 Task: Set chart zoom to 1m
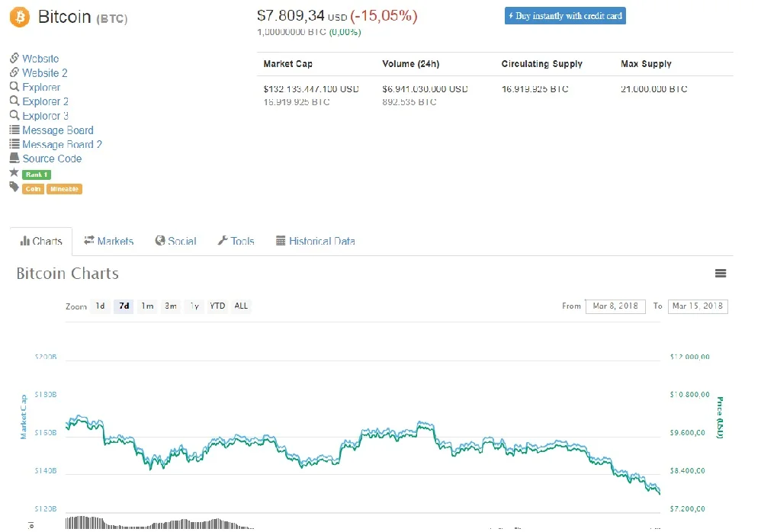click(x=147, y=306)
